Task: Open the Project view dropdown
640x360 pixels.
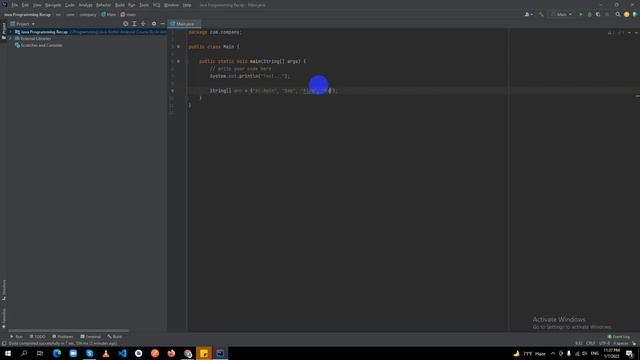Action: point(22,24)
